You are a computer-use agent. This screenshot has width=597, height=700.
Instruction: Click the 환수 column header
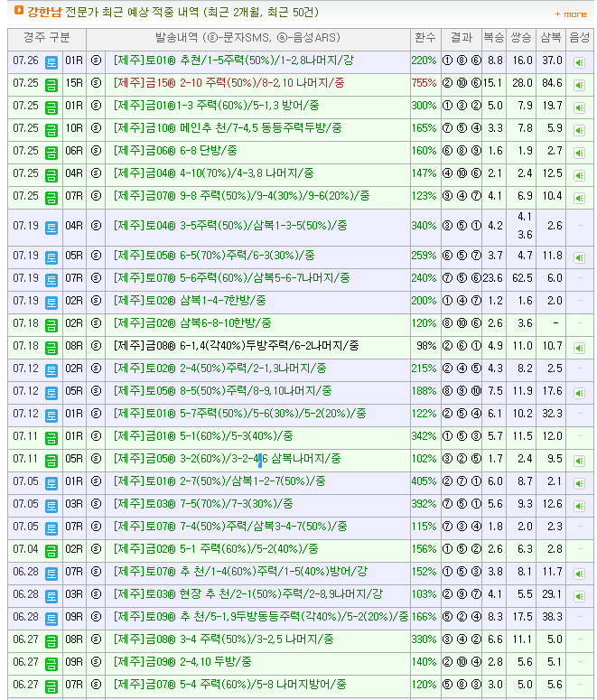pyautogui.click(x=424, y=38)
